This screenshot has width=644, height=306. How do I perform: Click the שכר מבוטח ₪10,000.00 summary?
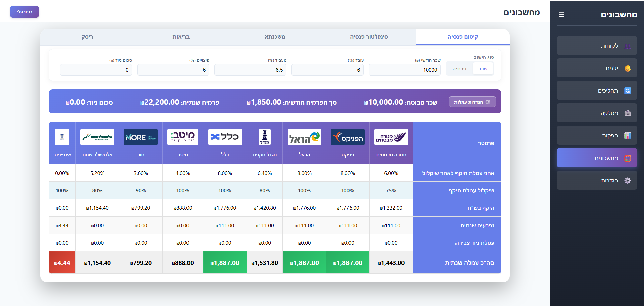coord(401,102)
